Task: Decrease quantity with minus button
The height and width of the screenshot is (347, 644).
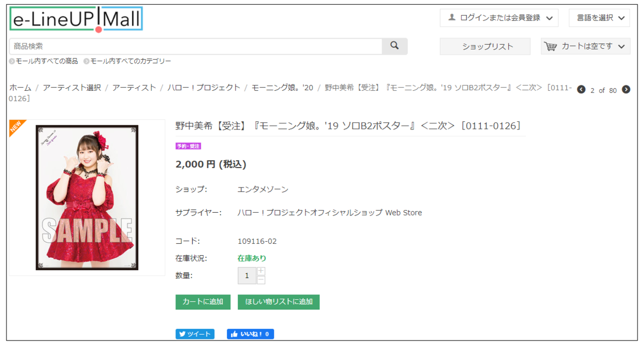Action: pyautogui.click(x=261, y=279)
